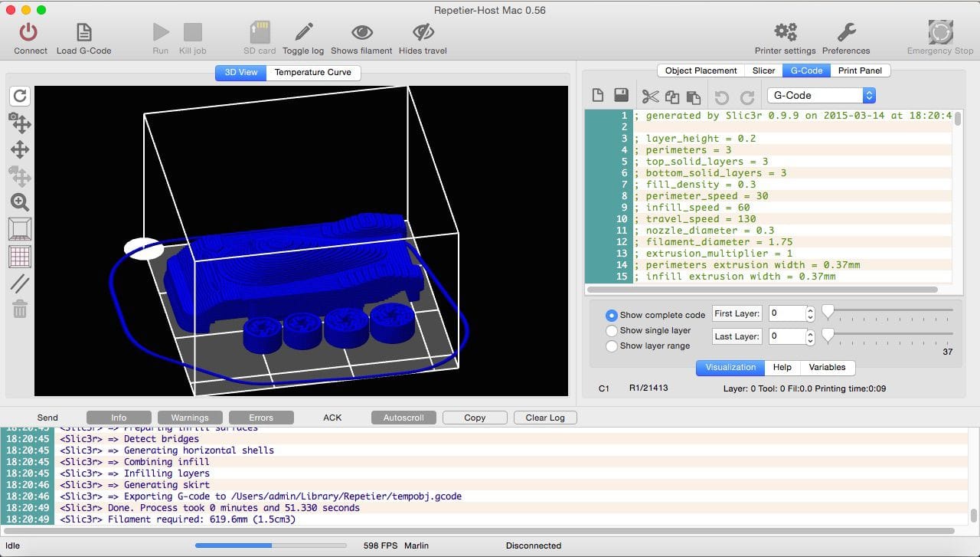Toggle the Errors log filter

261,418
